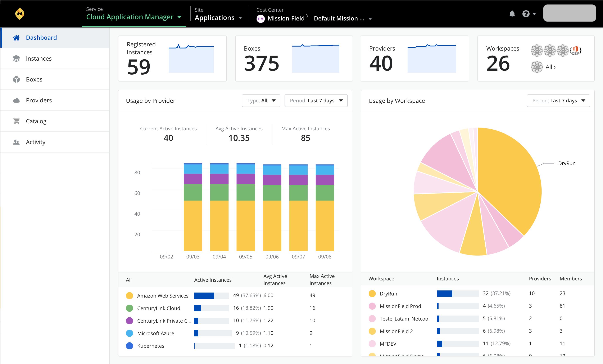603x364 pixels.
Task: Expand the Mission-Field breadcrumb chevron
Action: [x=307, y=17]
